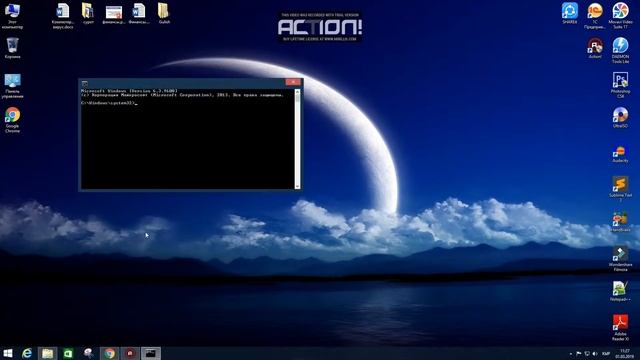640x360 pixels.
Task: Open the command prompt system menu icon
Action: coord(84,83)
